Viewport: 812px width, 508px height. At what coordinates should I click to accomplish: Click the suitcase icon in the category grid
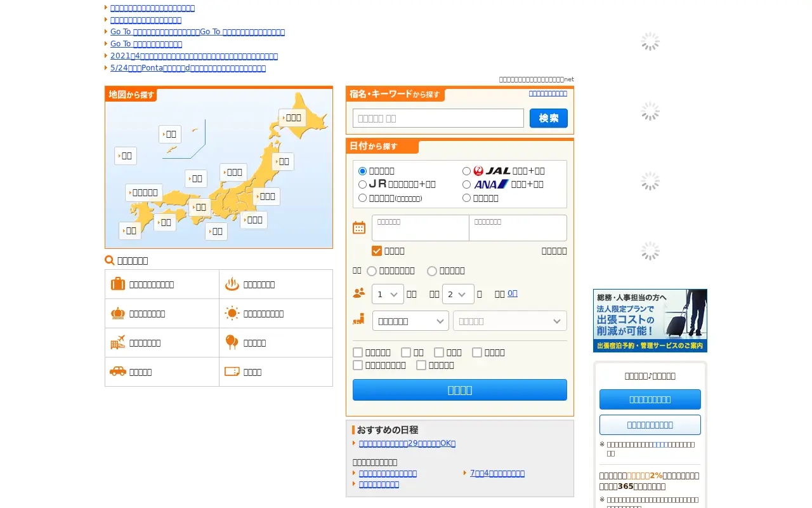[118, 284]
